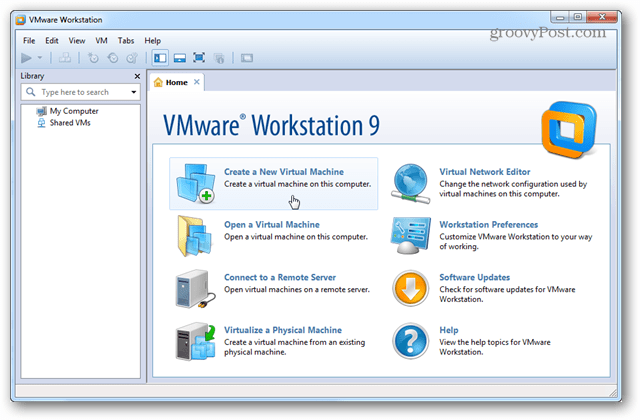Open the View menu
This screenshot has width=640, height=420.
tap(77, 40)
